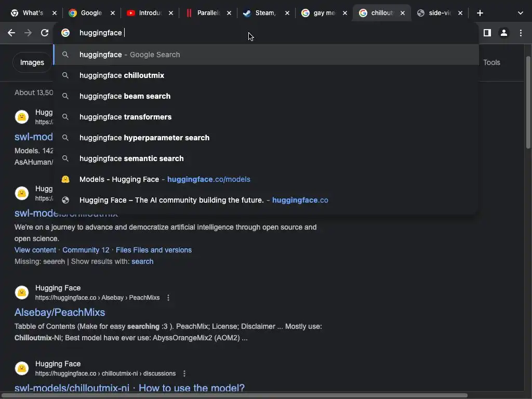The width and height of the screenshot is (532, 399).
Task: Open a new tab with plus button
Action: click(x=480, y=13)
